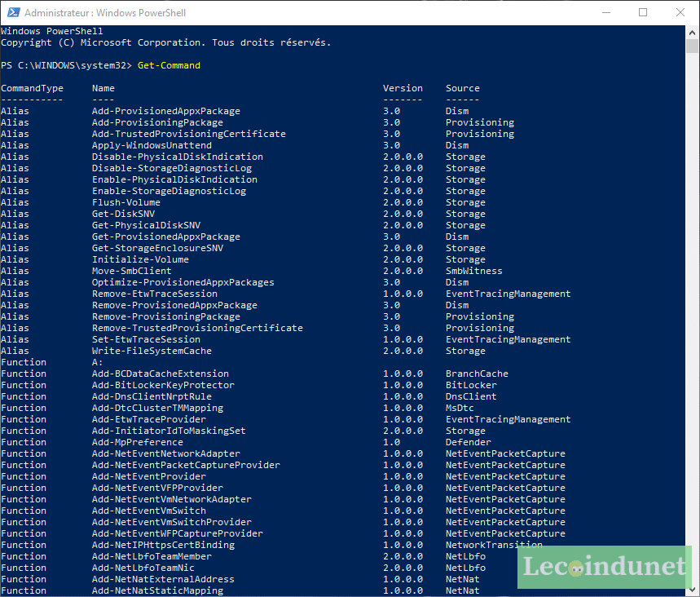700x597 pixels.
Task: Click the Lecoindunet watermark logo
Action: coord(604,566)
